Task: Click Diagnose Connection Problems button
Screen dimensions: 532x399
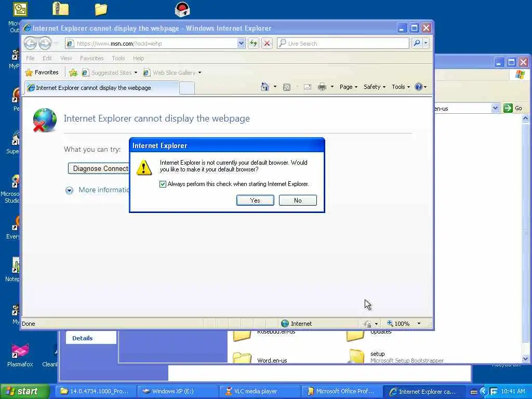Action: pyautogui.click(x=99, y=169)
